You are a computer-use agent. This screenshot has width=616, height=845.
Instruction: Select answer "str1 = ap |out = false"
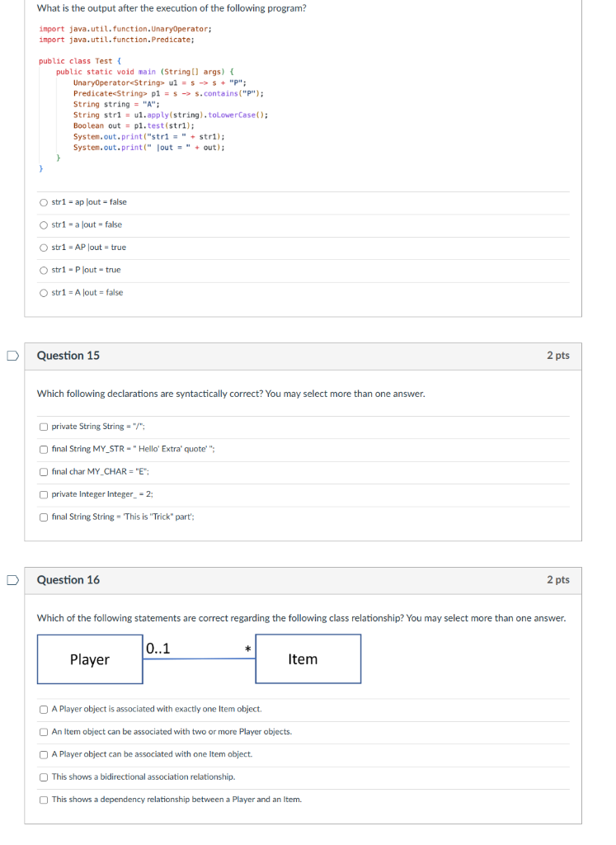point(42,201)
